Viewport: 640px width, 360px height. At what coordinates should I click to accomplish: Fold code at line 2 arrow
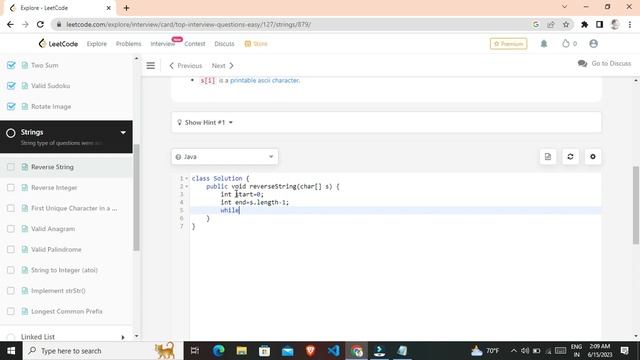(187, 187)
